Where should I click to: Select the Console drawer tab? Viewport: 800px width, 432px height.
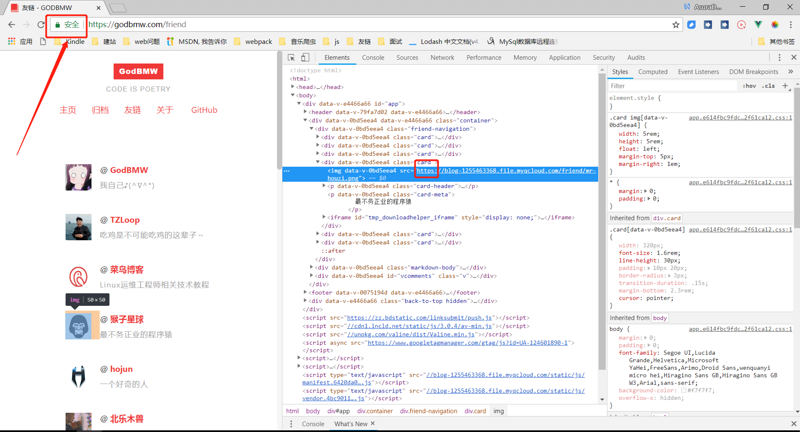click(x=313, y=424)
